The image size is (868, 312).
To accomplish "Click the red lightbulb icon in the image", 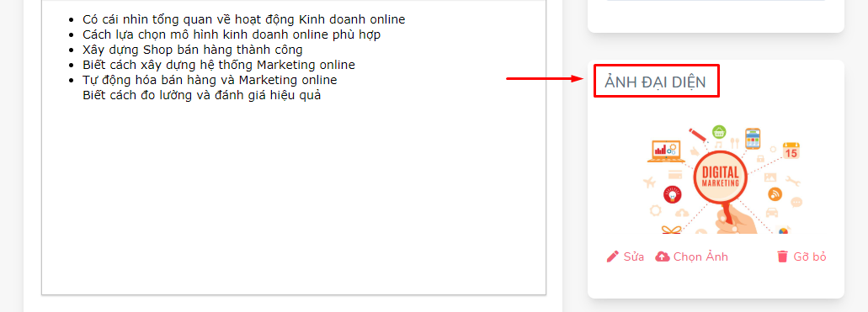I will click(x=672, y=194).
